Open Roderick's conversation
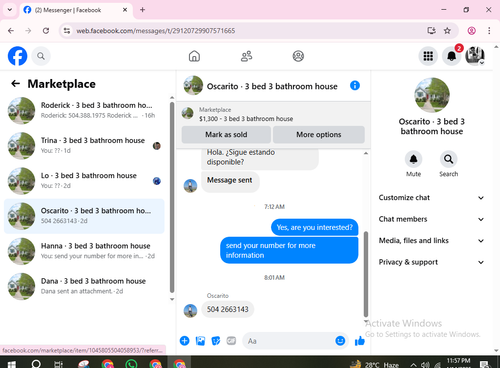Image resolution: width=500 pixels, height=368 pixels. coord(84,110)
